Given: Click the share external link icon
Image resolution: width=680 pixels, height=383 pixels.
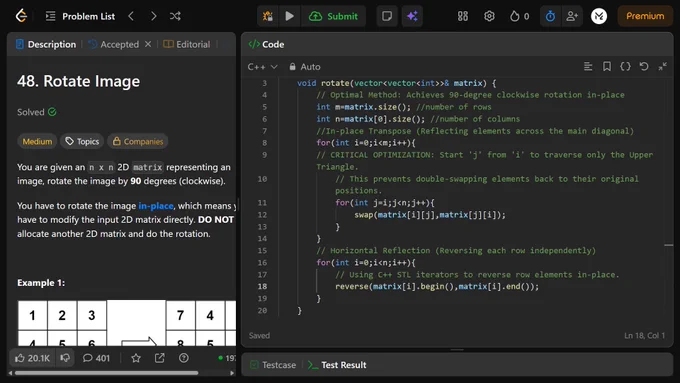Looking at the screenshot, I should [160, 358].
